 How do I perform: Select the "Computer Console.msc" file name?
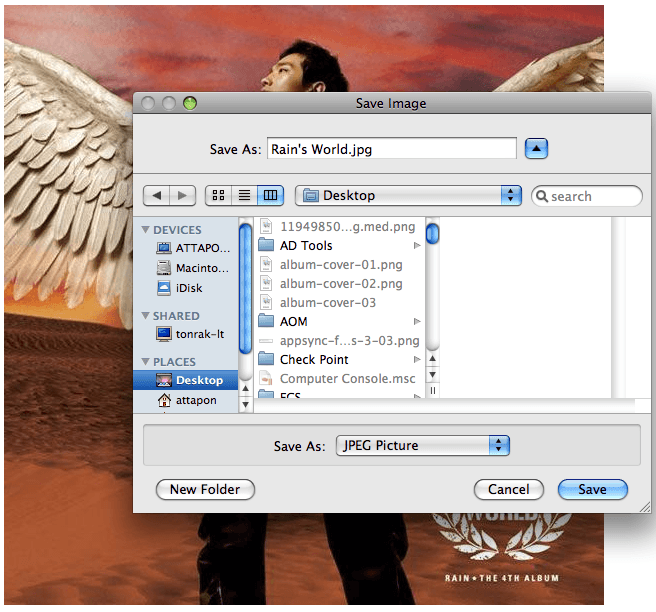[347, 379]
